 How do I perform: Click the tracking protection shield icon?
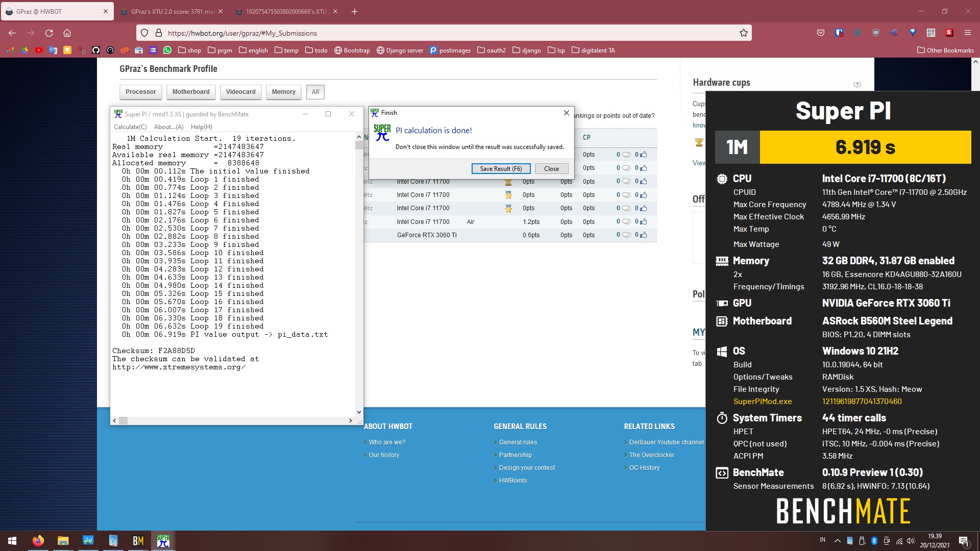click(144, 33)
